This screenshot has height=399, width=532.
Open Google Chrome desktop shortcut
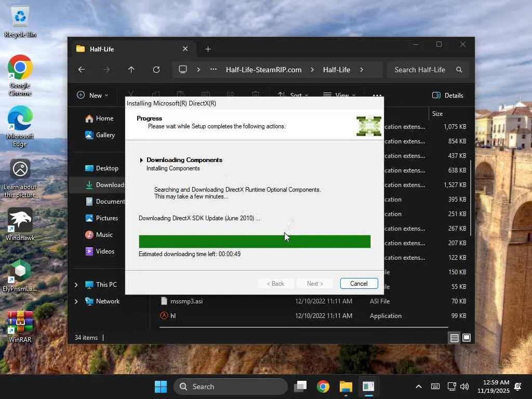click(20, 75)
